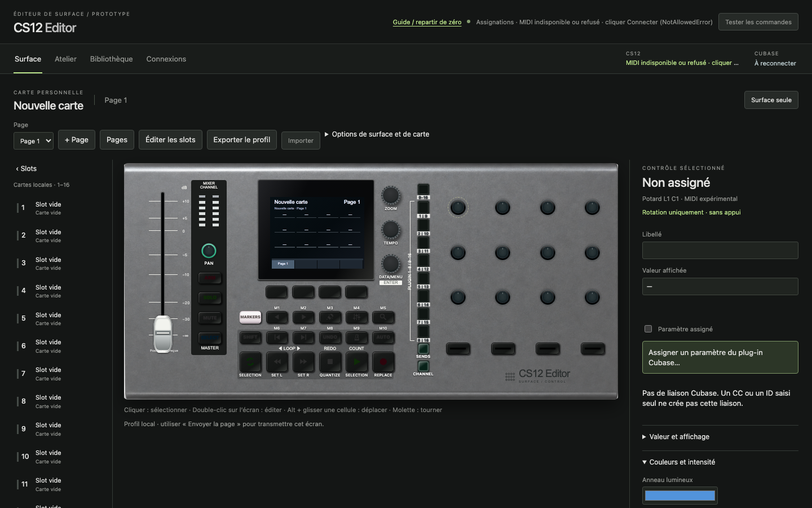This screenshot has height=508, width=812.
Task: Select the ZOOM encoder knob
Action: pos(391,195)
